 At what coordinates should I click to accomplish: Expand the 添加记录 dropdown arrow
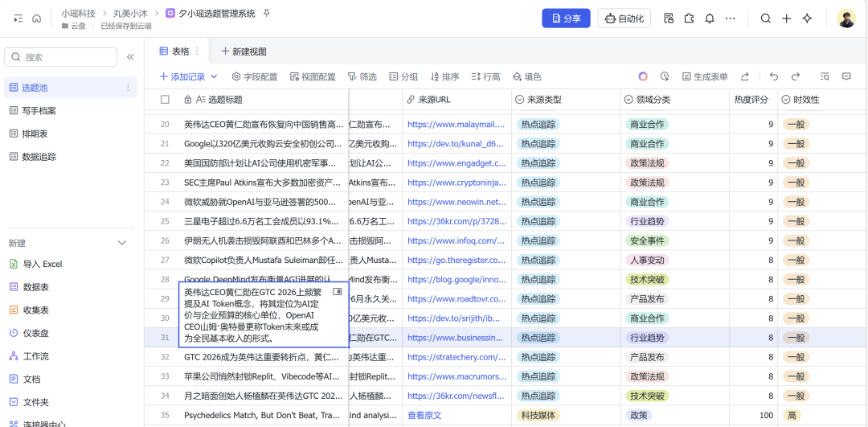214,77
